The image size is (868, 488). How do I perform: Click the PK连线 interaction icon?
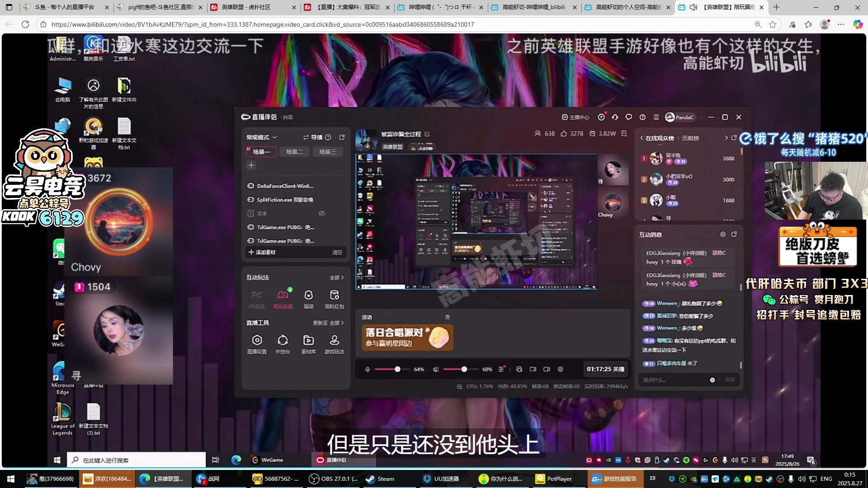click(x=256, y=299)
